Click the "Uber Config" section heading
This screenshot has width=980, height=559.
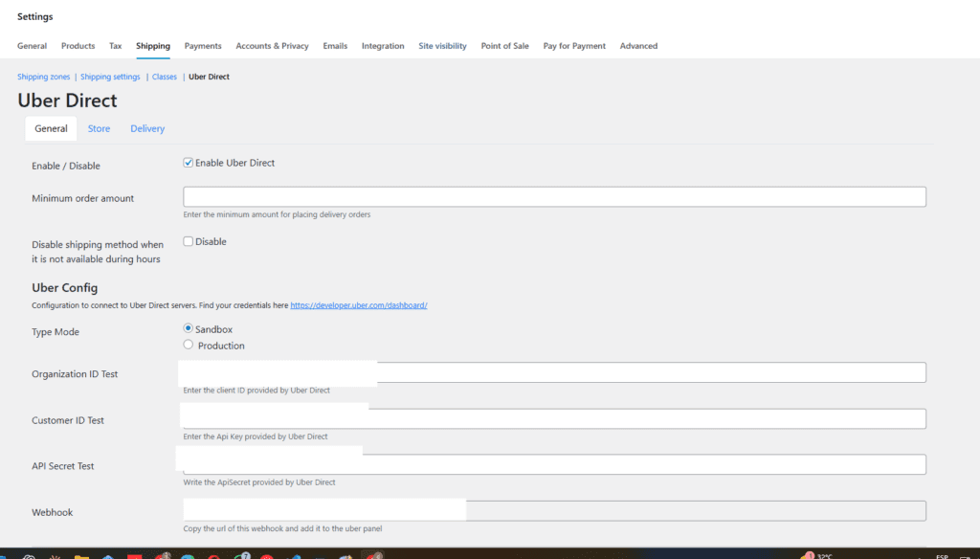tap(65, 287)
